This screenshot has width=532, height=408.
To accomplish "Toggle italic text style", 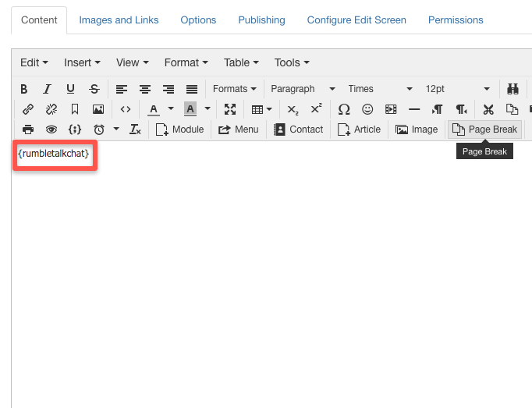I will pos(47,89).
